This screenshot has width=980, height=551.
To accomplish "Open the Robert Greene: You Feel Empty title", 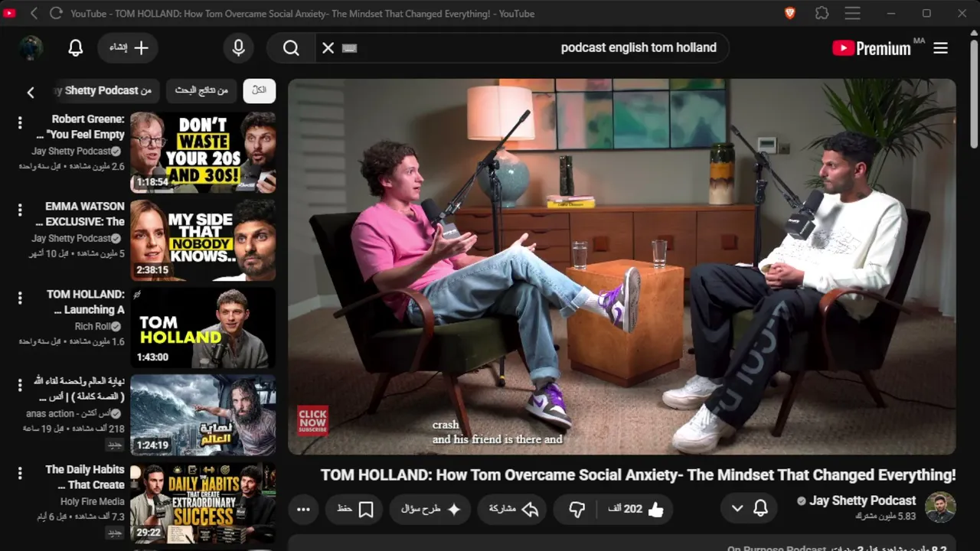I will (x=80, y=127).
